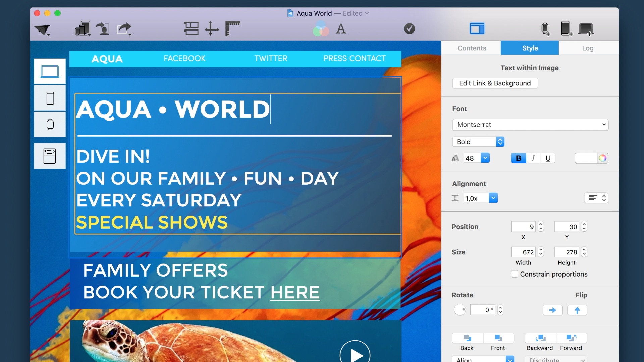644x362 pixels.
Task: Open the Distribute dropdown
Action: coord(556,359)
